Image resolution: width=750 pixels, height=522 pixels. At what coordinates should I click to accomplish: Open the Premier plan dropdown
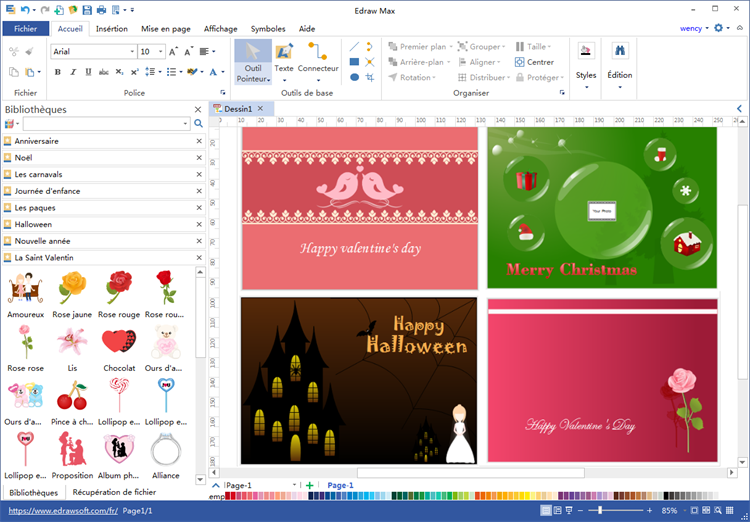pos(421,47)
